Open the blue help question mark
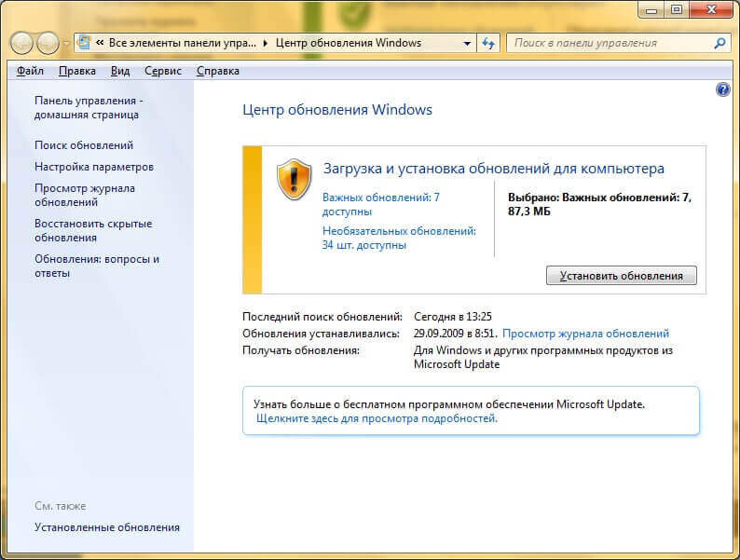This screenshot has height=560, width=740. point(722,89)
